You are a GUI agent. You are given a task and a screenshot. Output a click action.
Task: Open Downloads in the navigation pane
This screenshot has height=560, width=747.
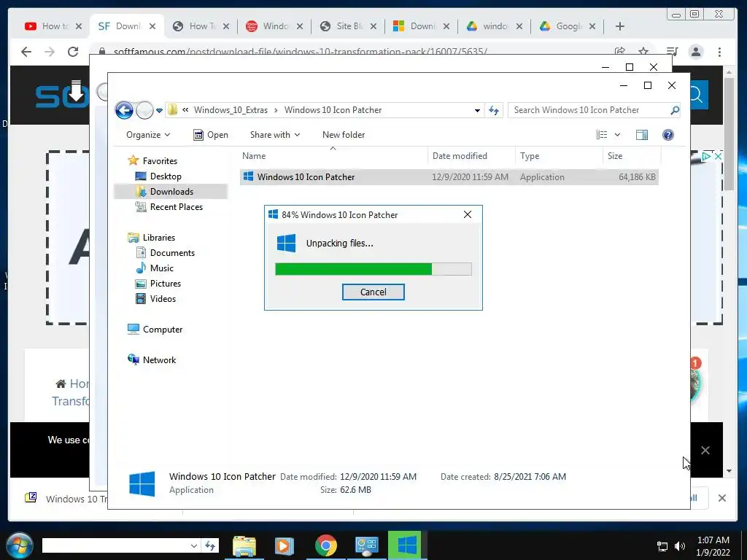pyautogui.click(x=171, y=192)
